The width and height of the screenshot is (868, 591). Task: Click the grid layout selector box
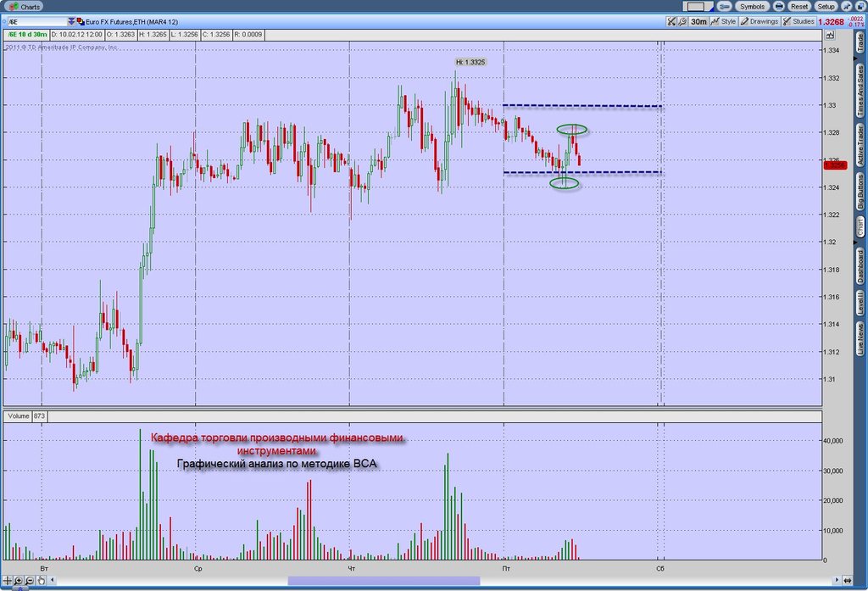[697, 7]
